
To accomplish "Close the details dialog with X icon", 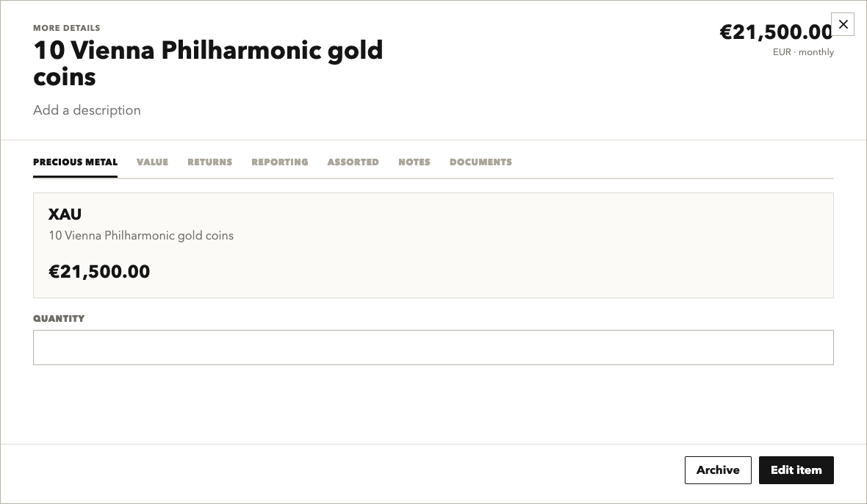I will [x=843, y=24].
